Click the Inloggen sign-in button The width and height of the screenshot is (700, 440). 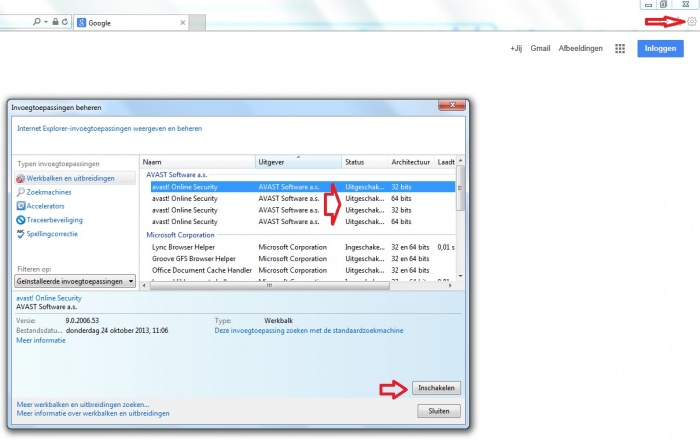tap(660, 48)
